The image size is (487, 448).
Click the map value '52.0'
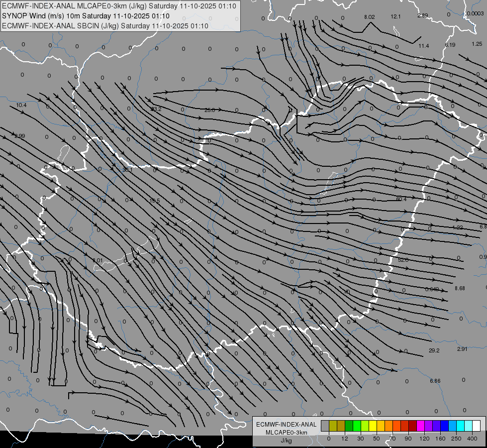[x=403, y=260]
